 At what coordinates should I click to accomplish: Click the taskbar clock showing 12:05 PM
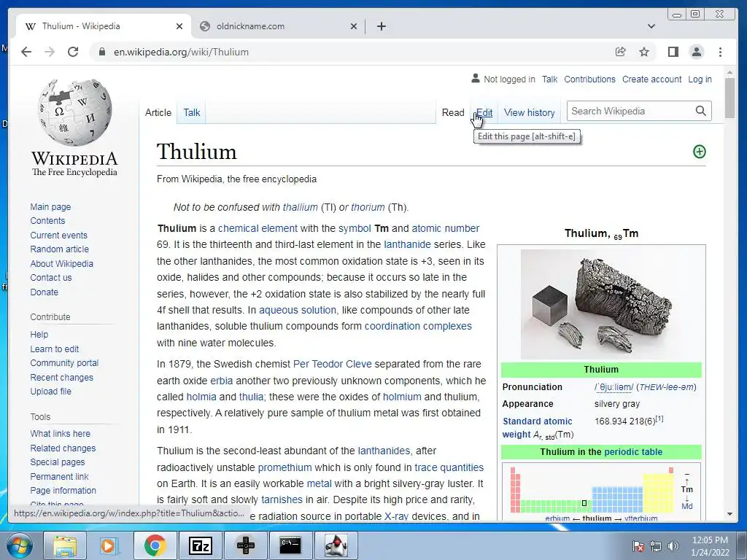pyautogui.click(x=710, y=545)
